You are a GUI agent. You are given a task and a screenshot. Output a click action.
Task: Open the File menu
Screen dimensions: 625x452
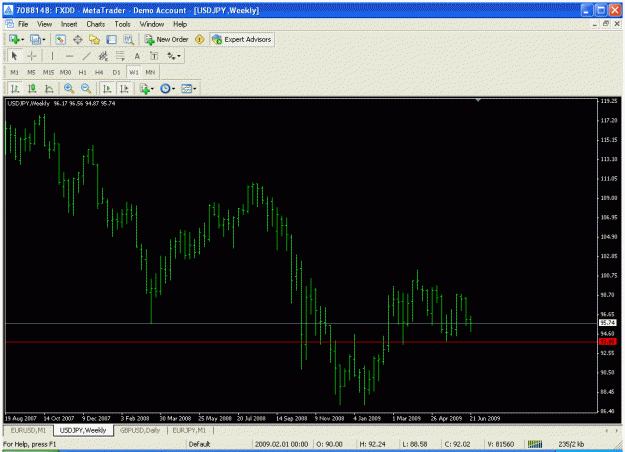23,24
